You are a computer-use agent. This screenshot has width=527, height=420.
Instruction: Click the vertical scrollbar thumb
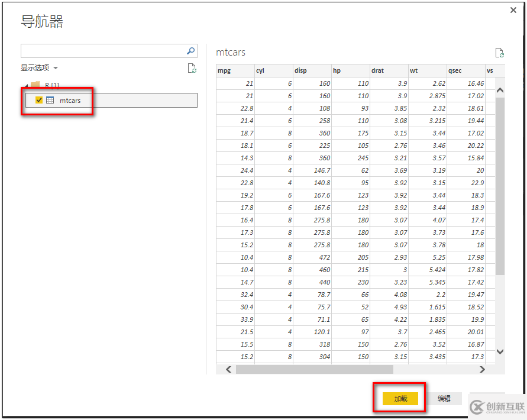click(x=500, y=186)
